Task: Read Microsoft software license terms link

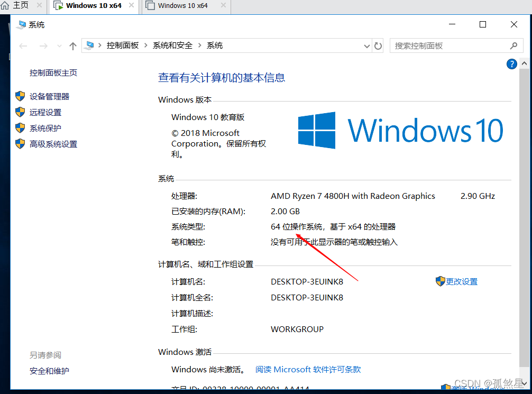Action: point(308,369)
